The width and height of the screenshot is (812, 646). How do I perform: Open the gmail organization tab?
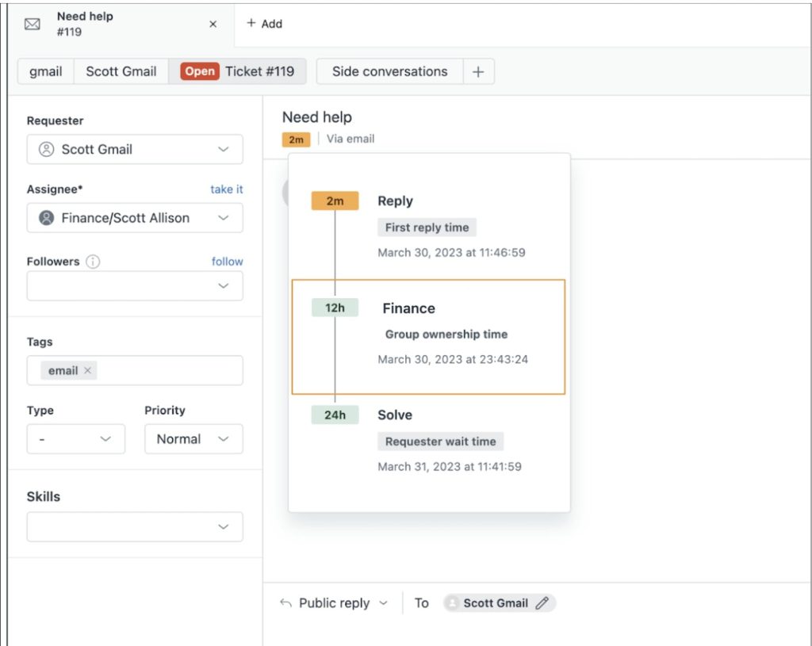tap(45, 71)
